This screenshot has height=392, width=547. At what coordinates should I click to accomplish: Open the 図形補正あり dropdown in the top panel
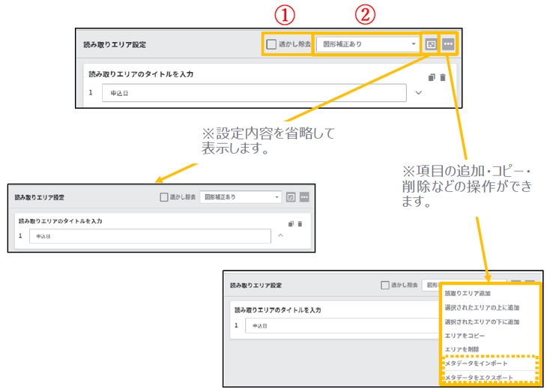pos(367,44)
